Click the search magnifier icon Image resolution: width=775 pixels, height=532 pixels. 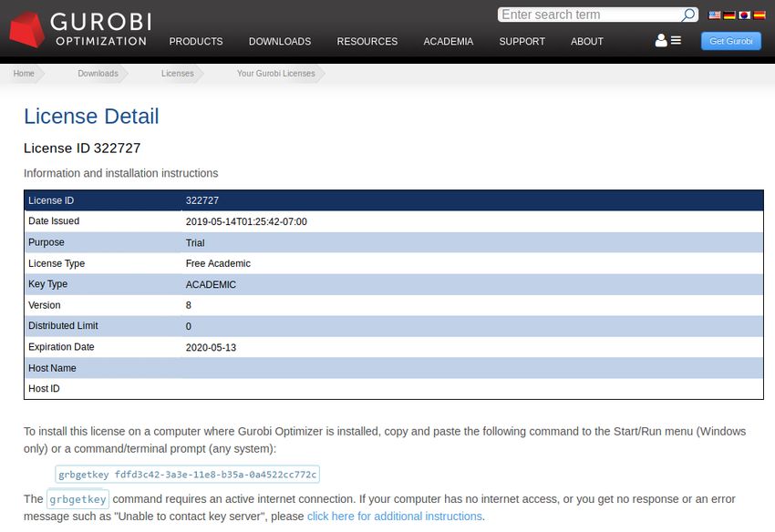click(x=688, y=15)
